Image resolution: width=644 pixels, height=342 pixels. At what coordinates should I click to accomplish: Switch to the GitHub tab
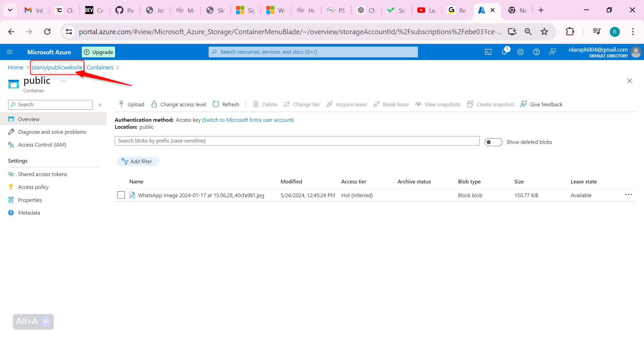(x=125, y=10)
